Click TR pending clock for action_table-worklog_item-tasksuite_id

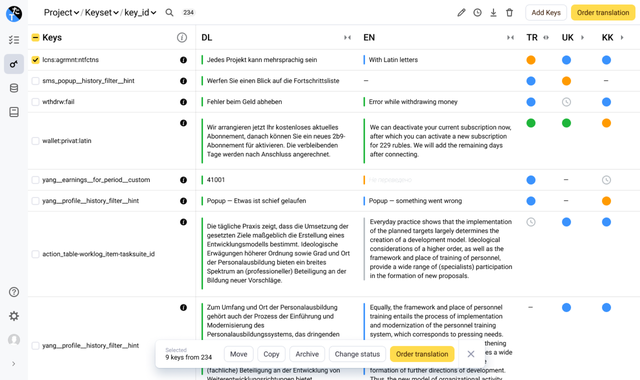[531, 222]
